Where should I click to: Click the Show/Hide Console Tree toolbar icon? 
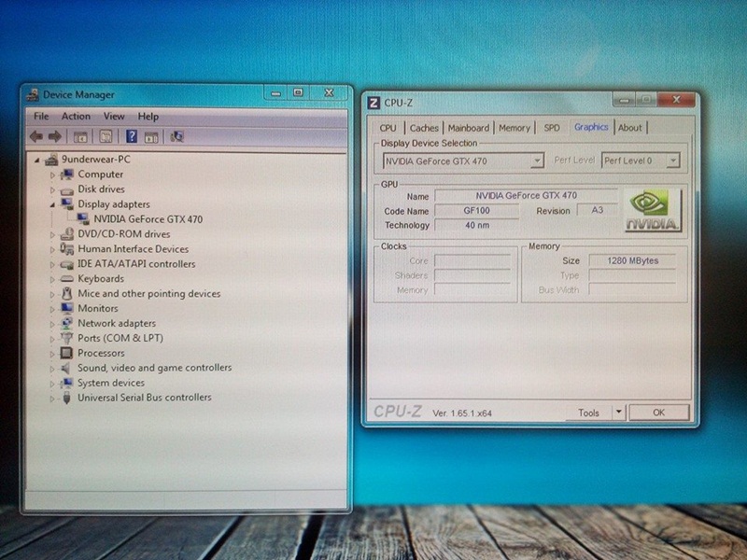(x=80, y=137)
